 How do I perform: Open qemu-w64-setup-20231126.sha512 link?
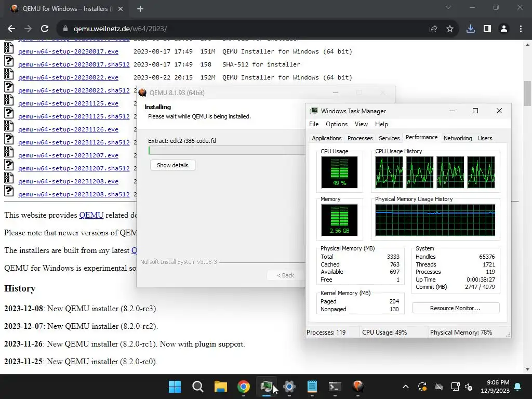pos(74,142)
